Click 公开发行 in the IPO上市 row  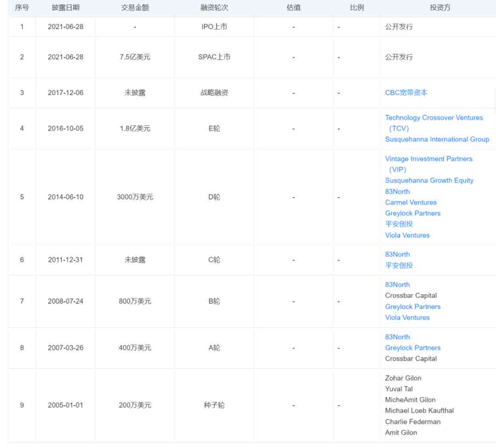pyautogui.click(x=399, y=27)
